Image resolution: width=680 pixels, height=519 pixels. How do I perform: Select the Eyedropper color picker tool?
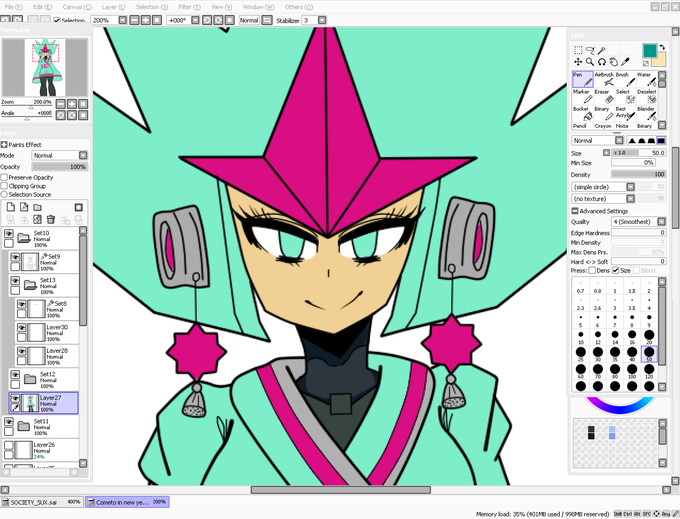pyautogui.click(x=625, y=62)
